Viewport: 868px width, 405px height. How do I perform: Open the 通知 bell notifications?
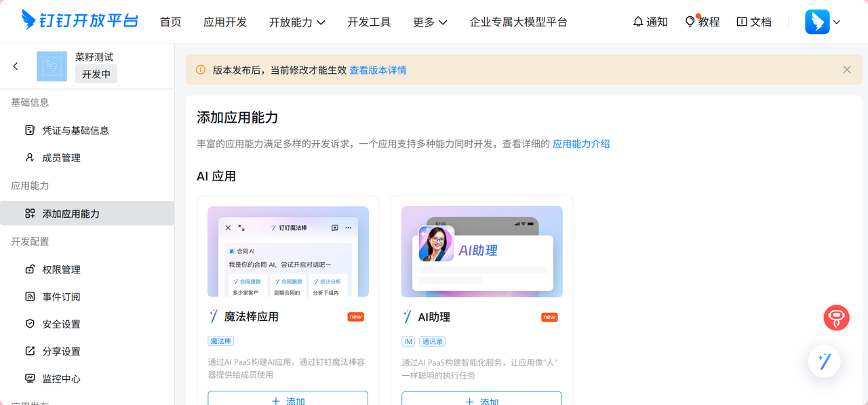click(650, 22)
